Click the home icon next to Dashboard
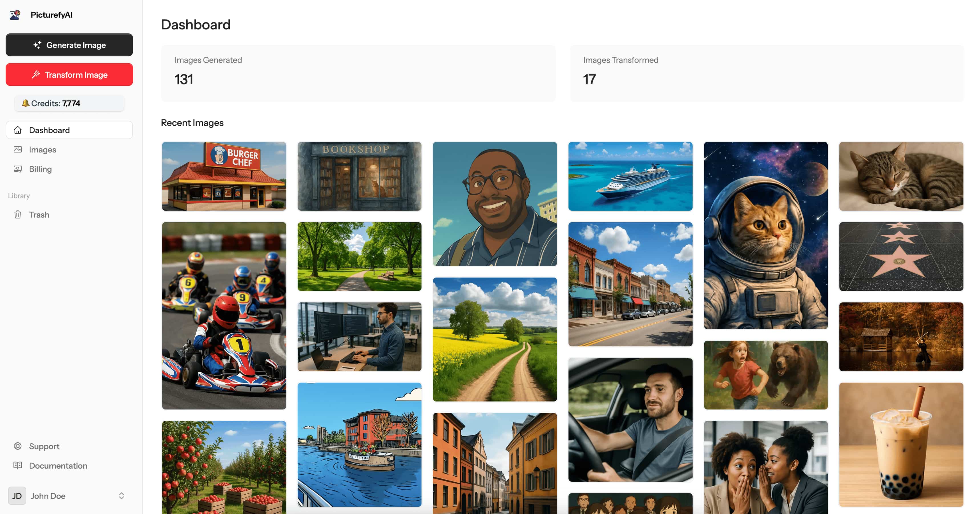This screenshot has width=980, height=514. click(17, 130)
